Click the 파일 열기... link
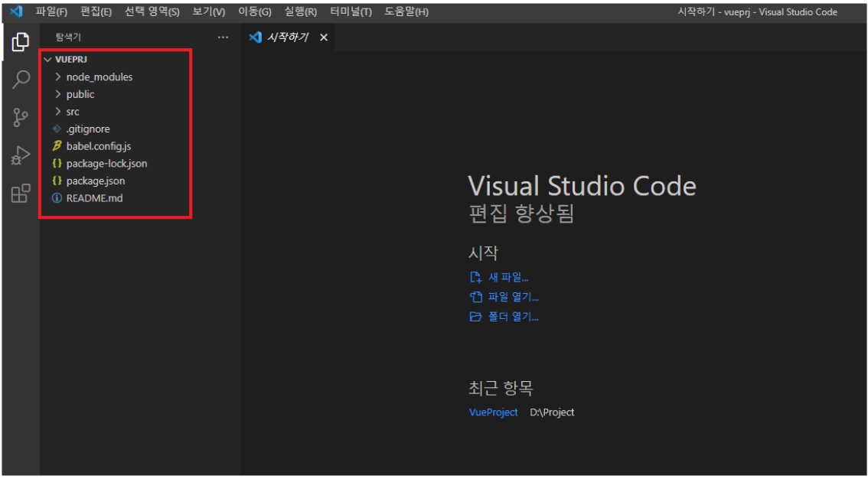The height and width of the screenshot is (479, 868). pos(514,297)
